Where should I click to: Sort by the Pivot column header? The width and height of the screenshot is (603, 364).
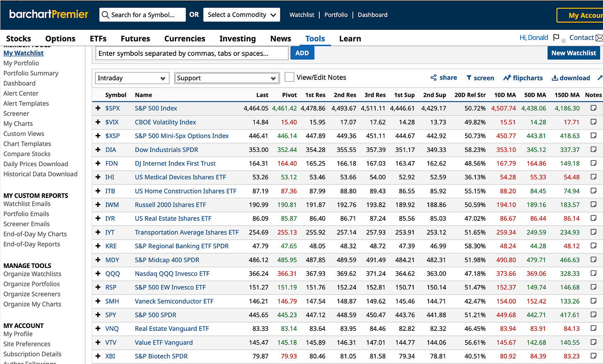pos(289,95)
